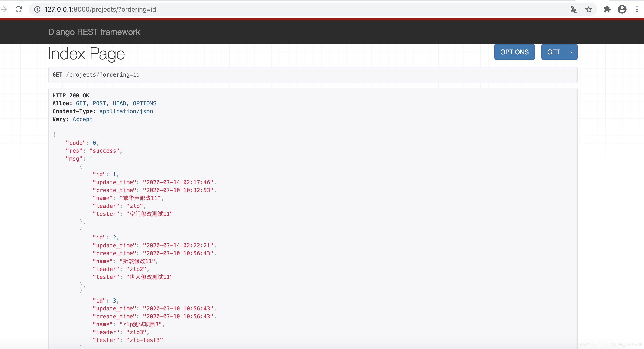This screenshot has width=644, height=349.
Task: Click the Index Page heading
Action: pos(86,54)
